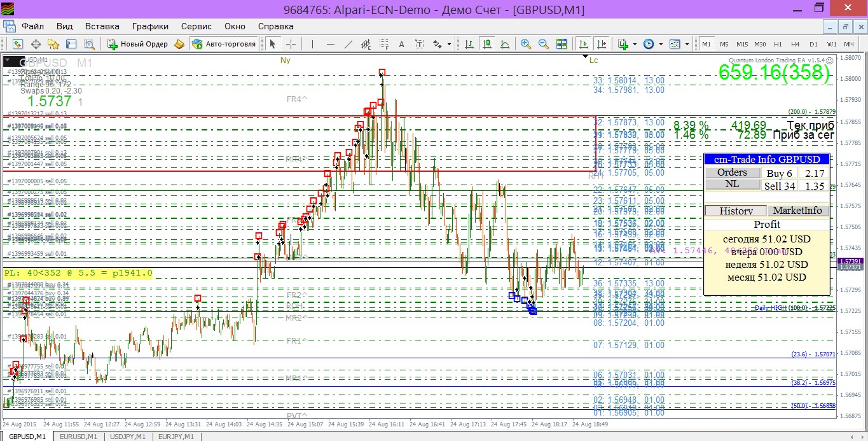The height and width of the screenshot is (441, 868).
Task: Select the text label T tool
Action: click(x=419, y=44)
